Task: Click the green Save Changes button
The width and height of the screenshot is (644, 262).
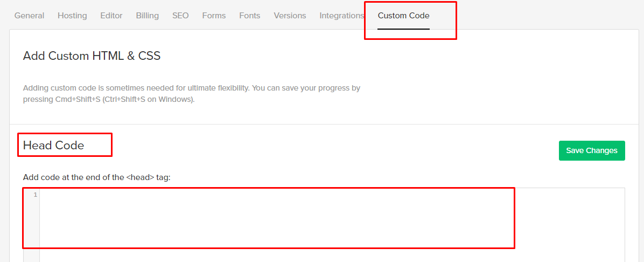Action: [x=592, y=150]
